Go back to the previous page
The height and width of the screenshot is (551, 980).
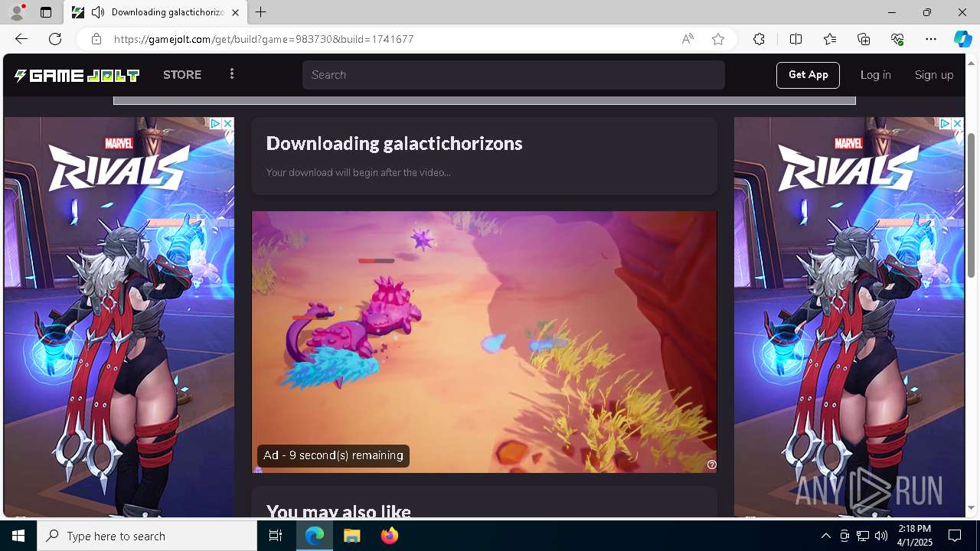click(x=21, y=39)
